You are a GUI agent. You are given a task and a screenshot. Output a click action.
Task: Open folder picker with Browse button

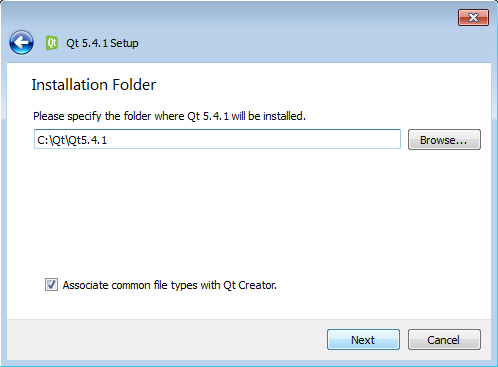[444, 140]
